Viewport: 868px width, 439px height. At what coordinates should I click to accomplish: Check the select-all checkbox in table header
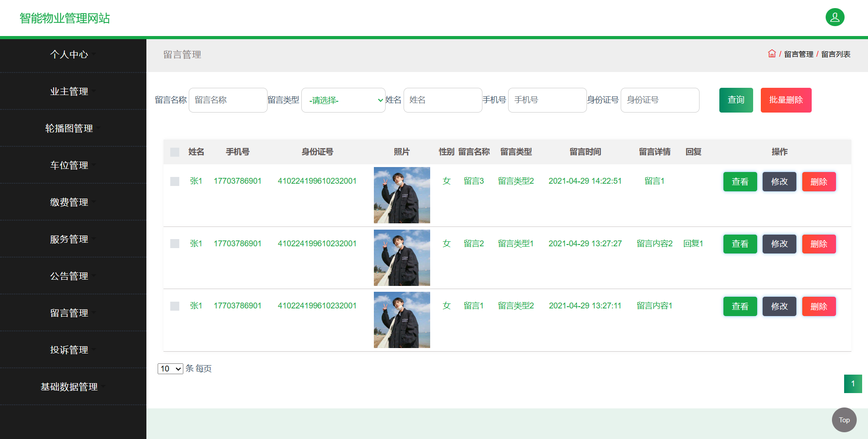pos(175,152)
